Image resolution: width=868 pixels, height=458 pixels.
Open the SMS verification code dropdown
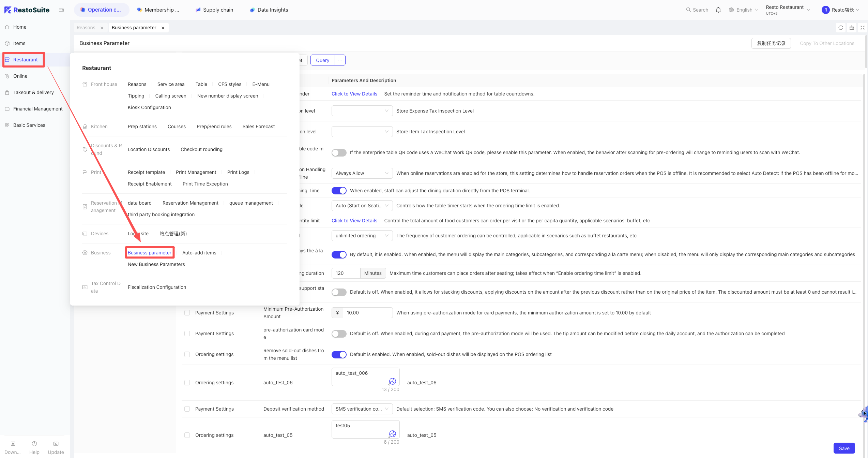click(362, 409)
